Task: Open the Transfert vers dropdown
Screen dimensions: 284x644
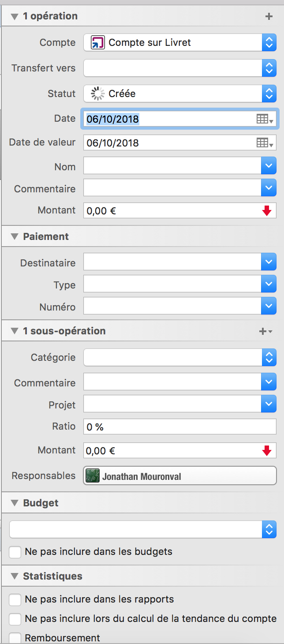Action: [180, 68]
